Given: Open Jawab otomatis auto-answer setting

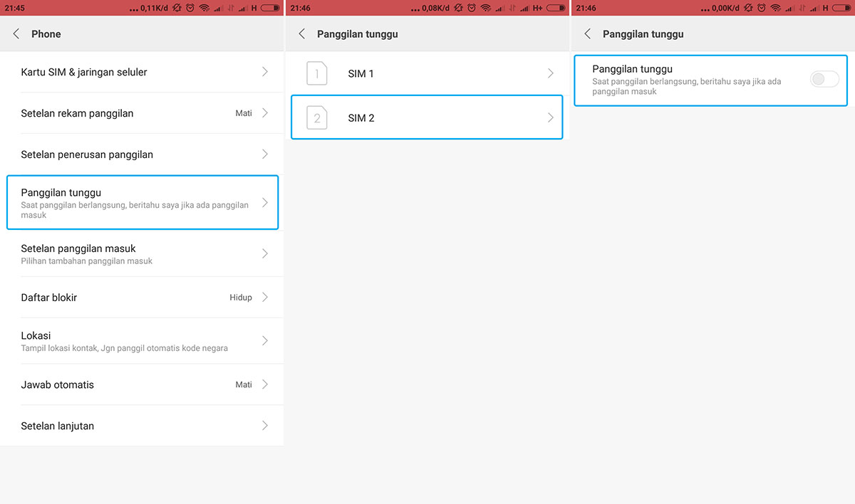Looking at the screenshot, I should tap(142, 384).
